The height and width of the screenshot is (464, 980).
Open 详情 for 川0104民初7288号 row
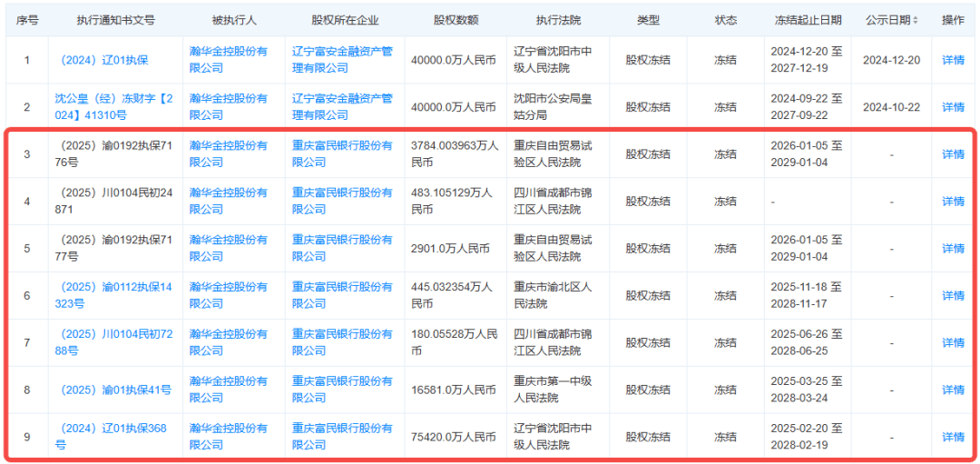coord(953,342)
